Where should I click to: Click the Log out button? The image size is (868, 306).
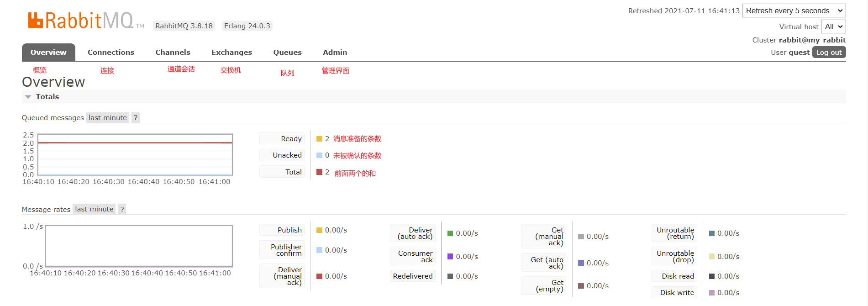click(829, 53)
